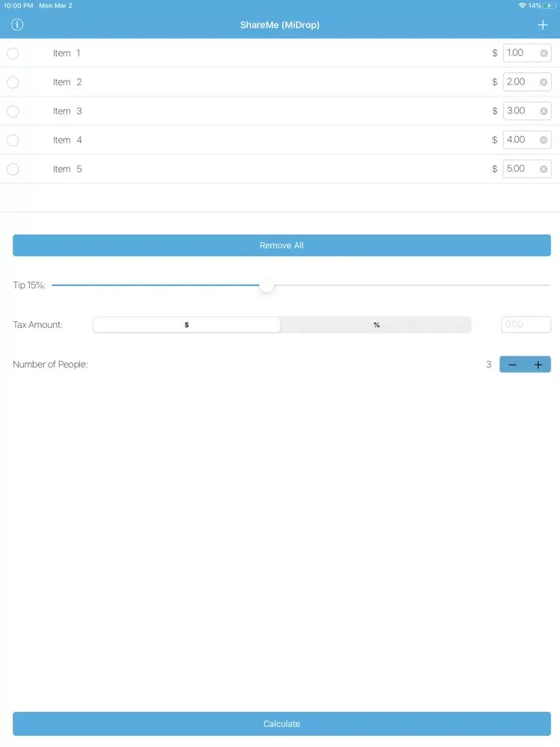Click the tip percentage slider thumb
Image resolution: width=560 pixels, height=747 pixels.
[267, 285]
